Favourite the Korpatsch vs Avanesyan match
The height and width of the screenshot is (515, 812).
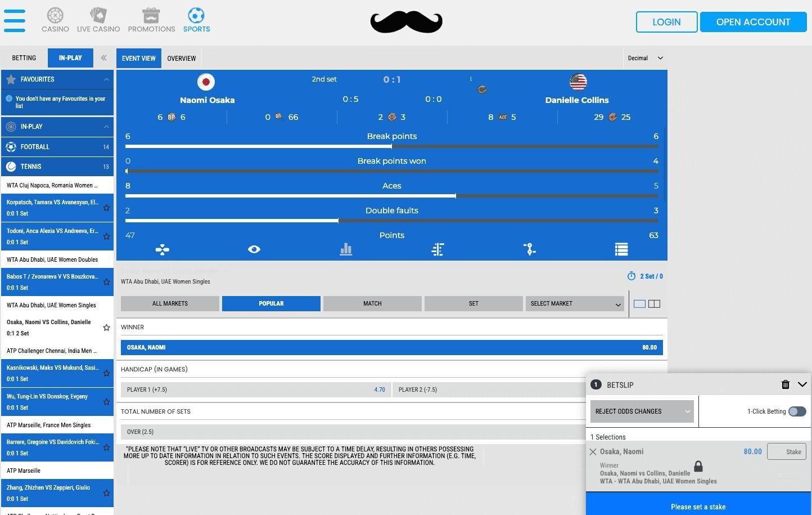pyautogui.click(x=106, y=208)
